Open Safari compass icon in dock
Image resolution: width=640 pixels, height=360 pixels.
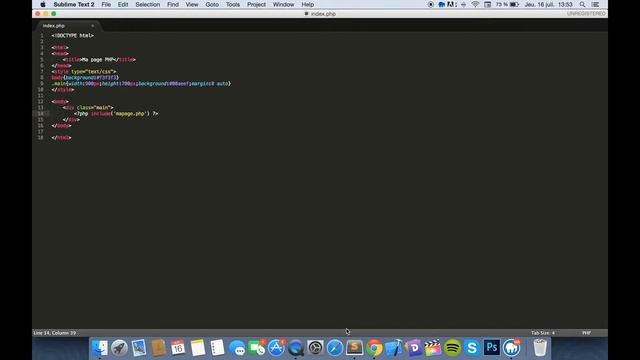(335, 348)
